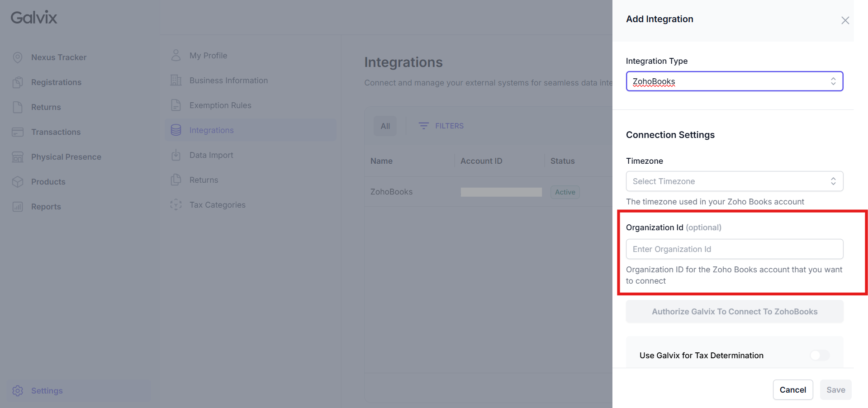Toggle Use Galvix for Tax Determination
Image resolution: width=868 pixels, height=408 pixels.
[x=820, y=356]
